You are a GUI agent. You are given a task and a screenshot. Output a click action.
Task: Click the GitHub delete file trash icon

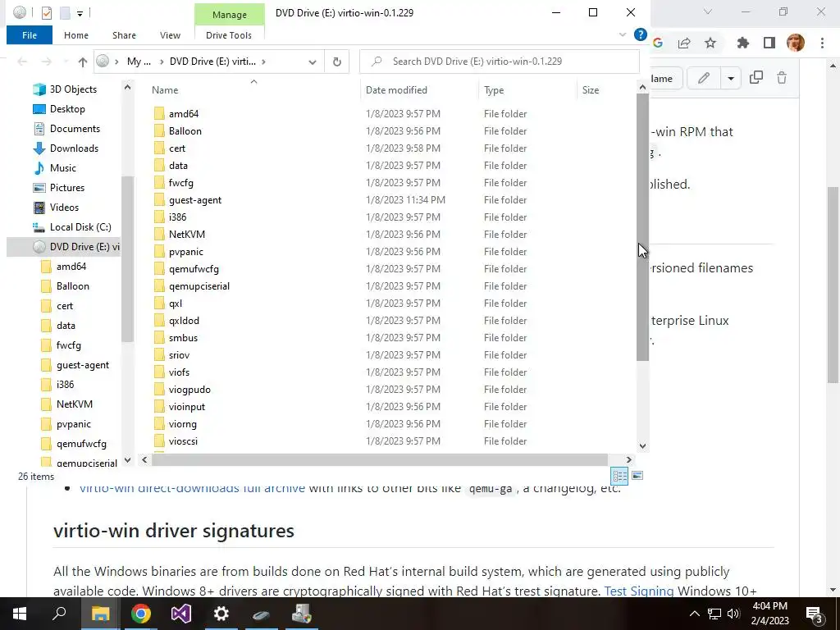click(782, 78)
